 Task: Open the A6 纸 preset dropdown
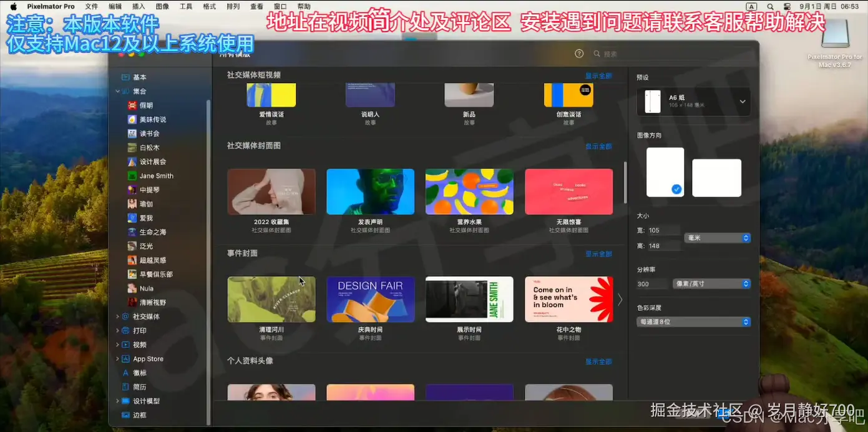693,101
